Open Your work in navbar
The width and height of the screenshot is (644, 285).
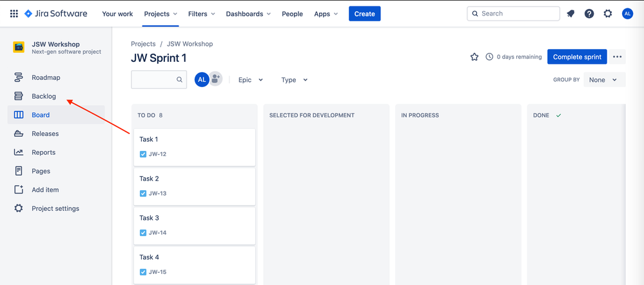[x=117, y=14]
